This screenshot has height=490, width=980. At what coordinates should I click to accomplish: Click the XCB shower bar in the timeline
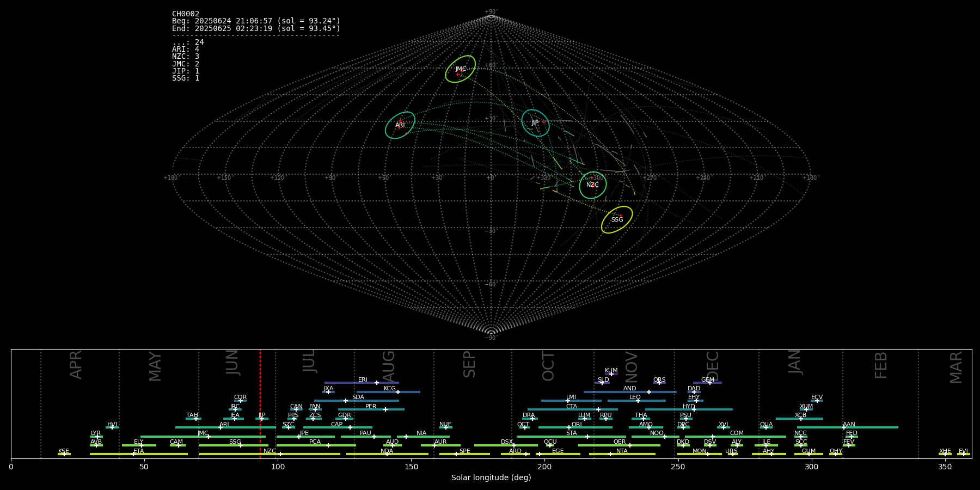point(799,419)
